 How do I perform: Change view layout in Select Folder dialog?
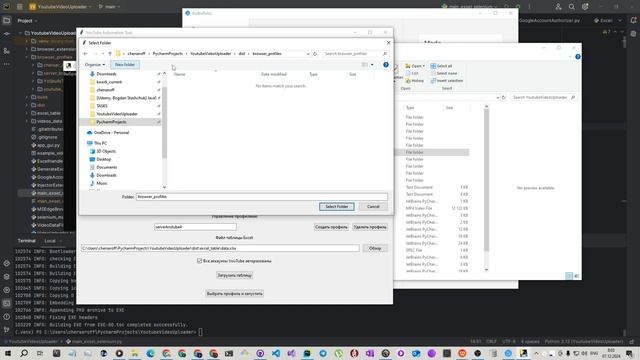365,64
